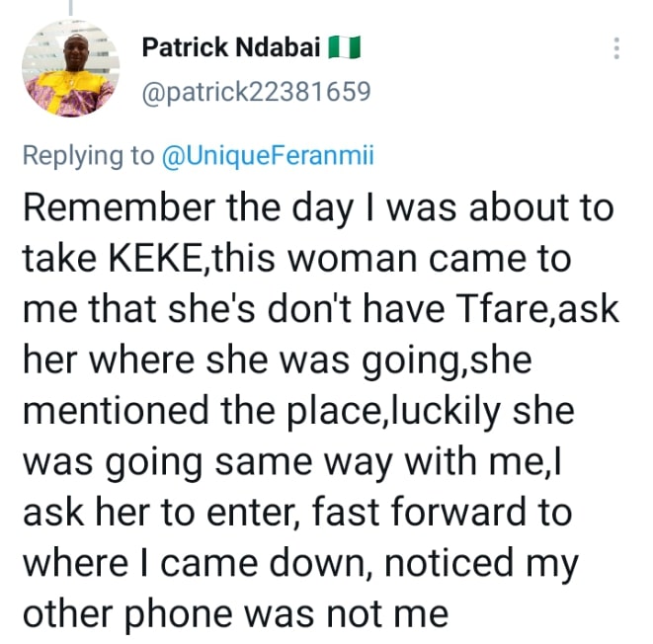The width and height of the screenshot is (653, 644).
Task: View Patrick Ndabai's profile picture
Action: point(70,69)
